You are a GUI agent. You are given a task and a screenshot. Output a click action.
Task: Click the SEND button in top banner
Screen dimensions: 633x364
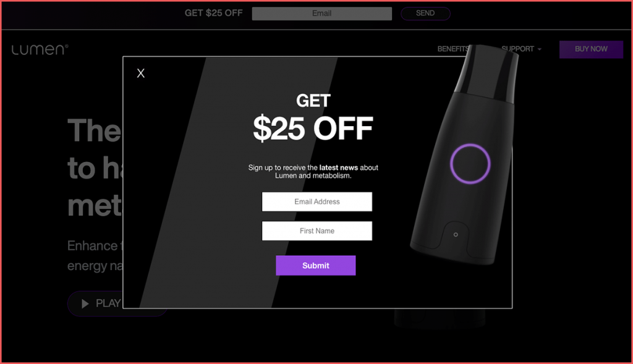pos(425,14)
